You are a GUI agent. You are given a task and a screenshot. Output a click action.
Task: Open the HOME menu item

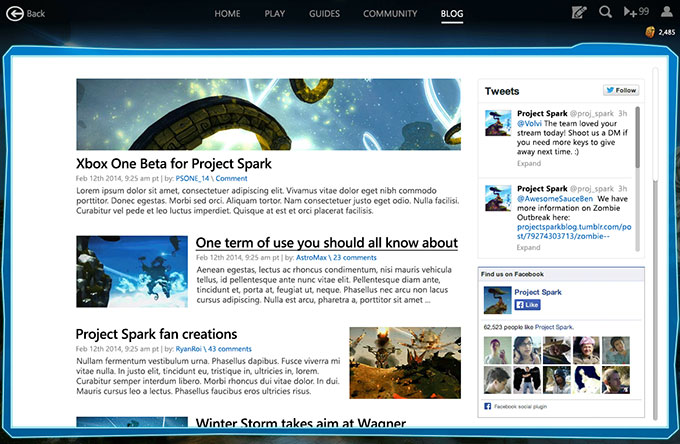click(227, 13)
